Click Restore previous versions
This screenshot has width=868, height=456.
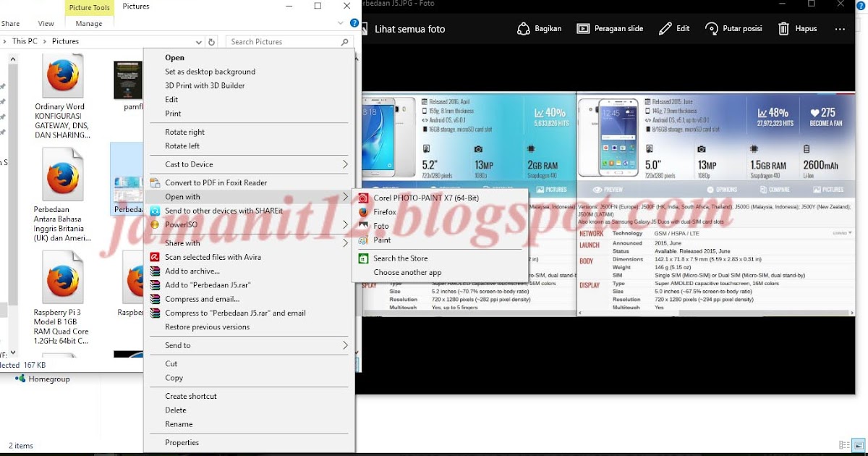click(207, 327)
